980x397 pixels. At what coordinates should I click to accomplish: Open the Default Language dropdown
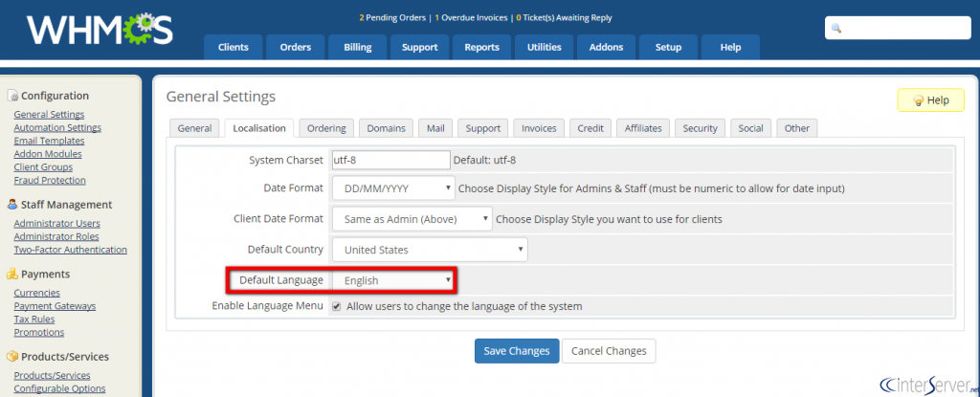[x=393, y=280]
